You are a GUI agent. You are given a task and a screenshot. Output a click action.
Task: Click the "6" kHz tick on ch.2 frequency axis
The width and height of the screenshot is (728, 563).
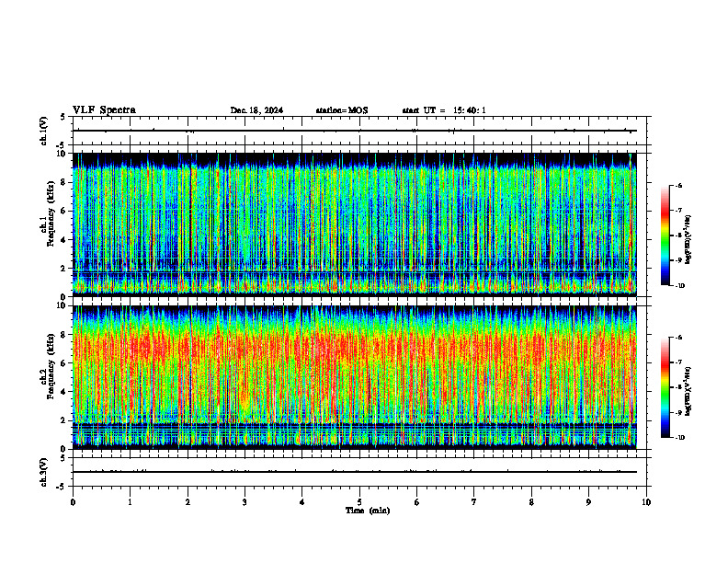(x=64, y=363)
